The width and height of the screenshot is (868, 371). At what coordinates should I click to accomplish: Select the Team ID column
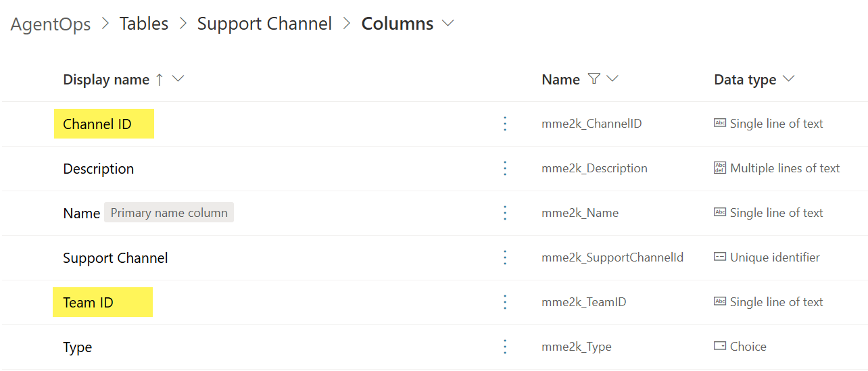tap(88, 303)
